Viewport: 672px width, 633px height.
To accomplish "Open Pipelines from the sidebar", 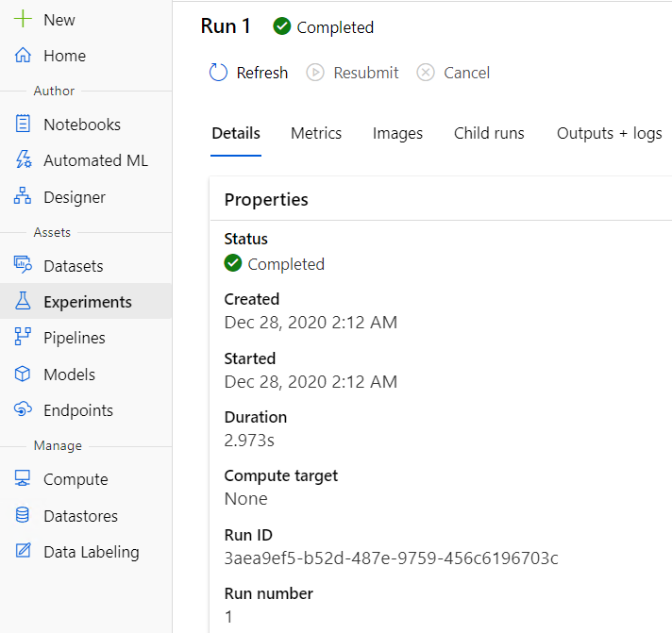I will pos(75,338).
